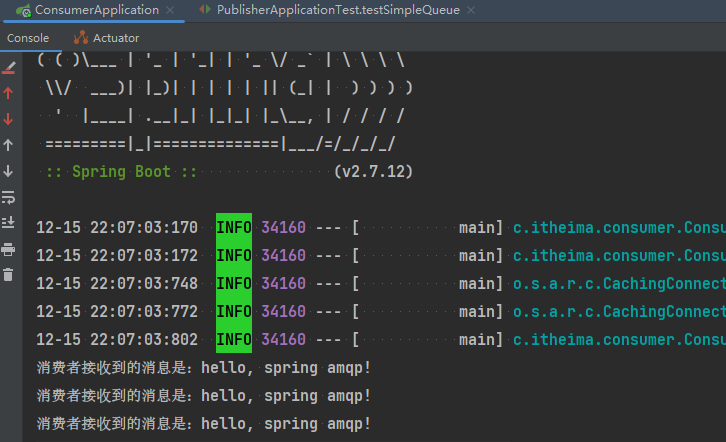This screenshot has width=726, height=442.
Task: Open the PublisherApplicationTest.testSimpleQueue tab
Action: coord(326,10)
